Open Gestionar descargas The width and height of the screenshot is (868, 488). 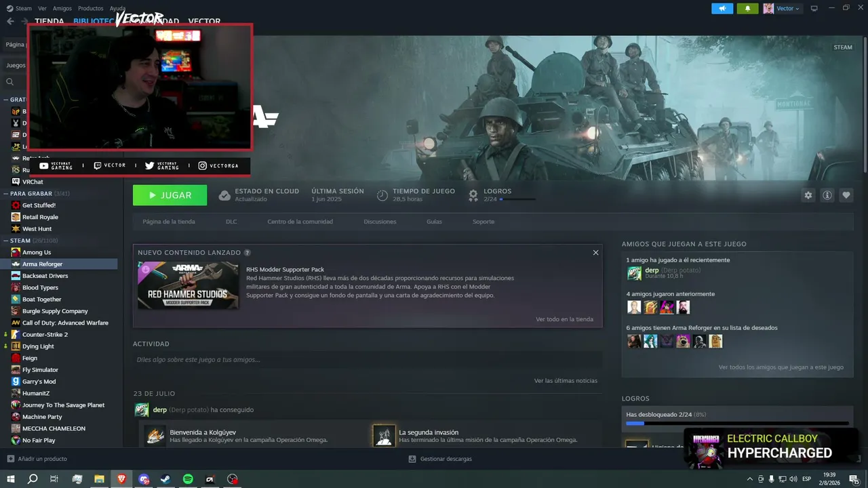(x=440, y=459)
